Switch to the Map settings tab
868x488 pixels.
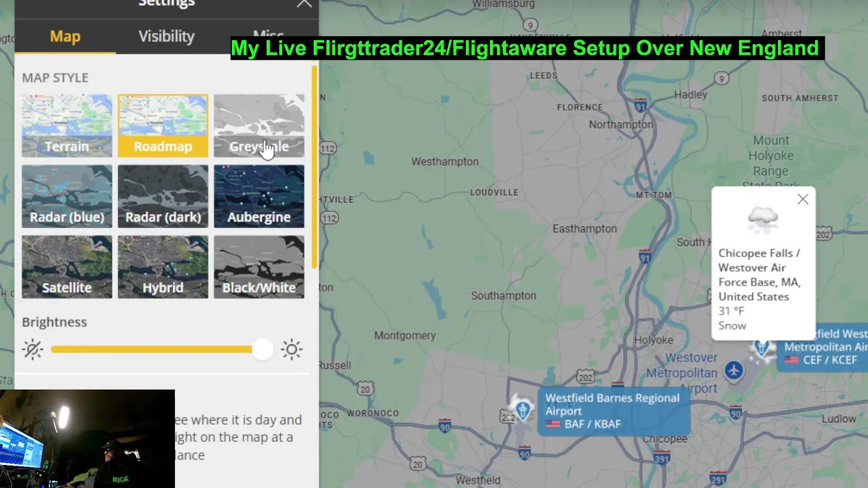point(65,37)
